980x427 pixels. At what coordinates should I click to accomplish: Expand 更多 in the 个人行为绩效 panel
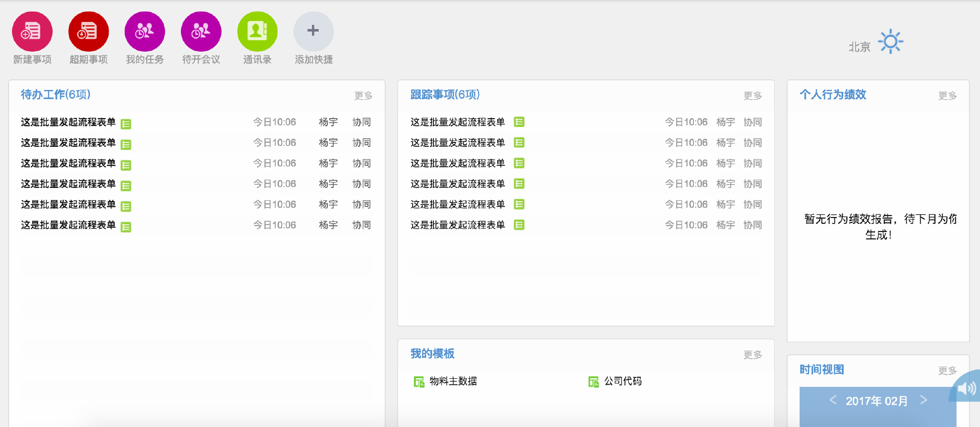click(947, 96)
